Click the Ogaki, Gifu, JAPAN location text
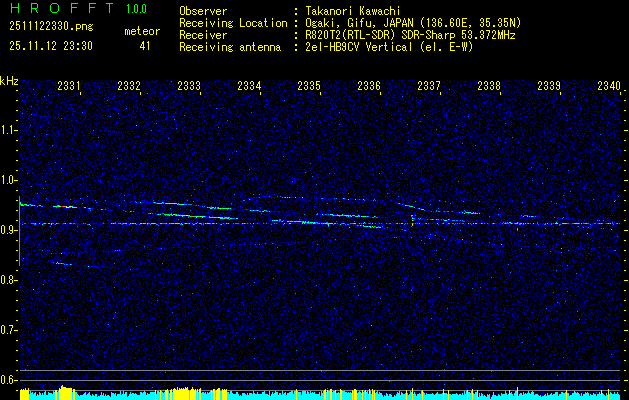 point(413,23)
